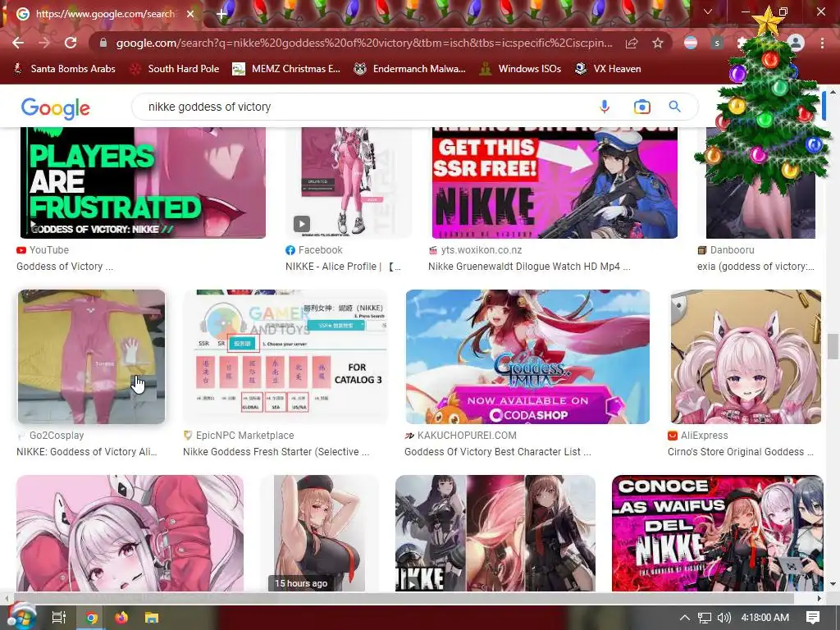Close the Google search tab
This screenshot has width=840, height=630.
tap(190, 14)
